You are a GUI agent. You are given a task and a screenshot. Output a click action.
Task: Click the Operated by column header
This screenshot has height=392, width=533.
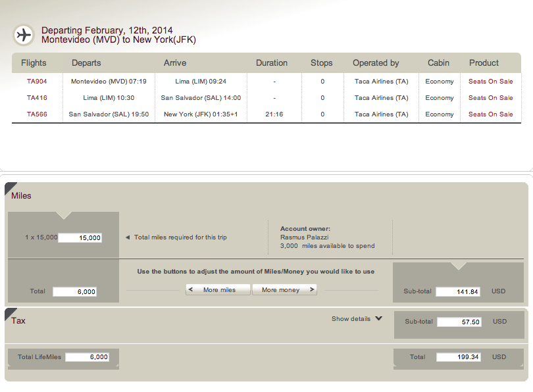(x=376, y=63)
